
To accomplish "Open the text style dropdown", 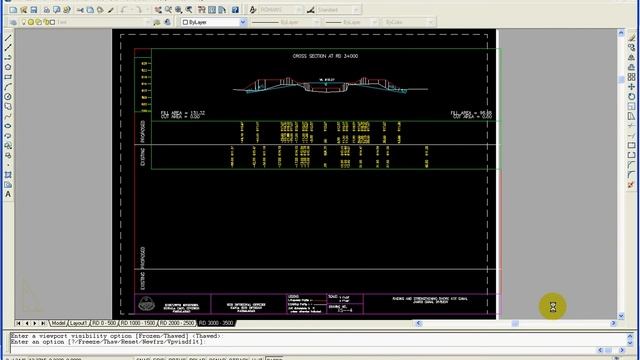I will [299, 9].
